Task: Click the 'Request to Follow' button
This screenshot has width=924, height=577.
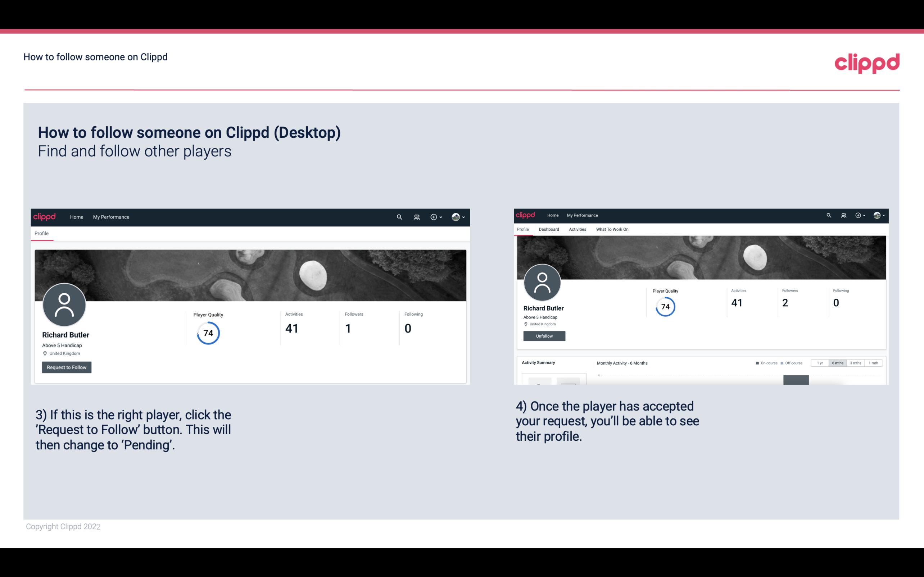Action: (67, 367)
